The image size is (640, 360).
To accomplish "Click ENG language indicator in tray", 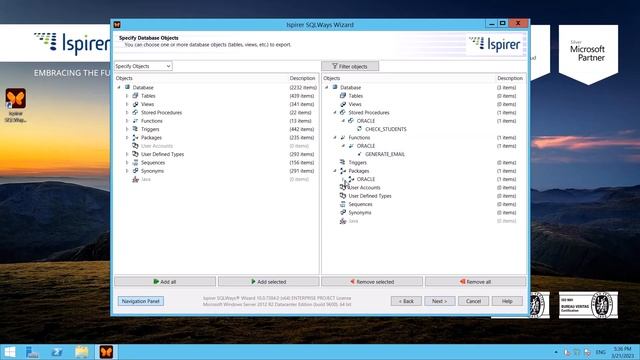I will tap(600, 352).
